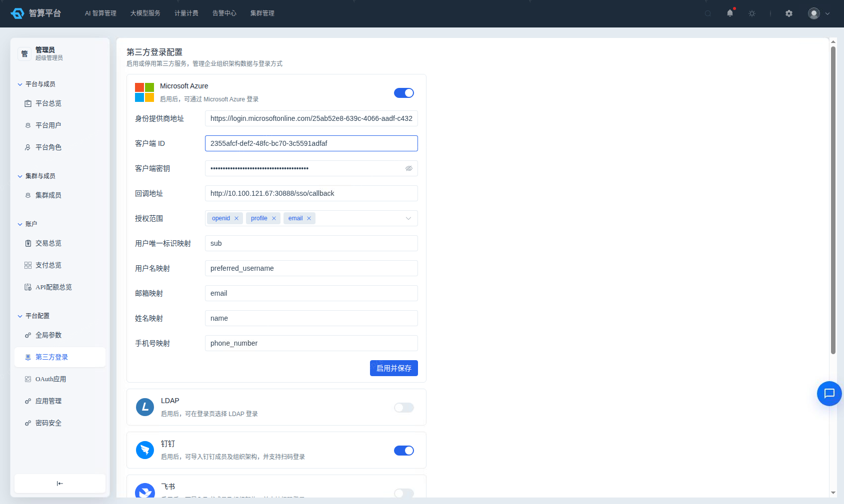This screenshot has height=504, width=844.
Task: Click the 智算平台 logo icon
Action: tap(17, 13)
